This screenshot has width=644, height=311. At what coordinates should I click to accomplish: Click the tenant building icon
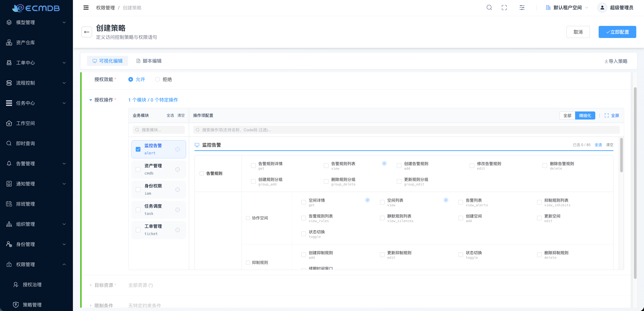pyautogui.click(x=548, y=8)
